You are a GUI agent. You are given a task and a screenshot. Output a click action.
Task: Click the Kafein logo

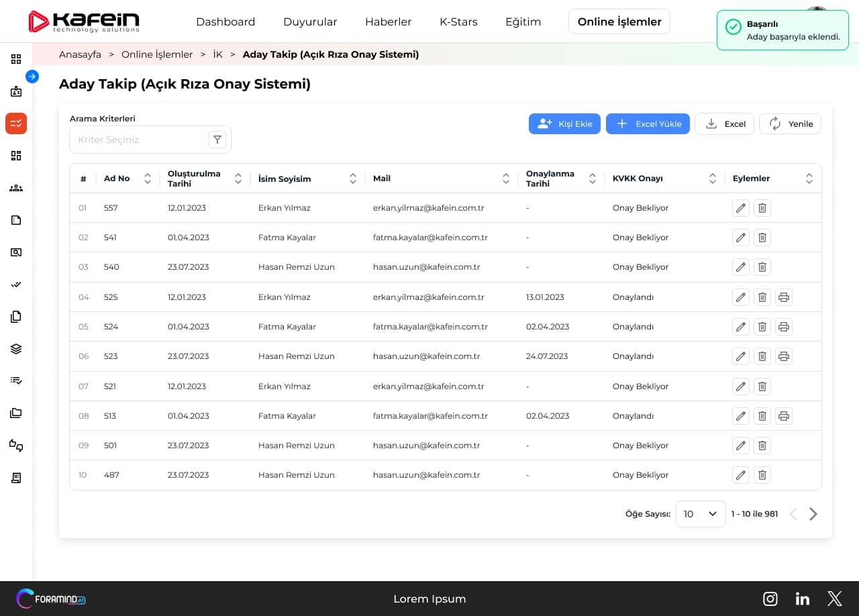coord(84,21)
